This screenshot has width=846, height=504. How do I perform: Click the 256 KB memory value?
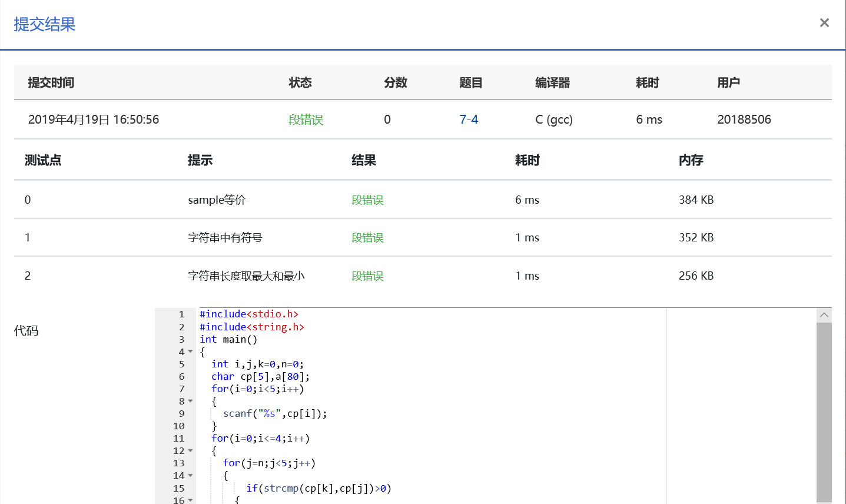(x=696, y=276)
